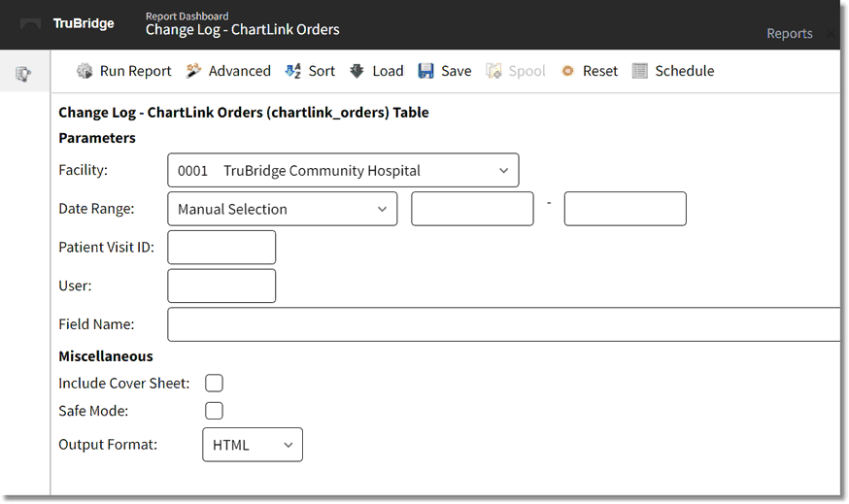This screenshot has height=504, width=849.
Task: Click the Save floppy disk icon
Action: pyautogui.click(x=425, y=71)
